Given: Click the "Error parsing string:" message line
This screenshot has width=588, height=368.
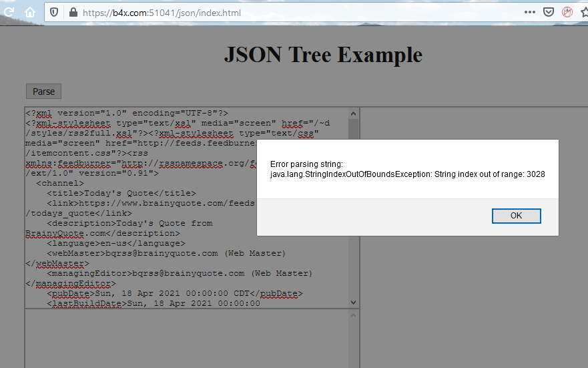Looking at the screenshot, I should coord(306,164).
